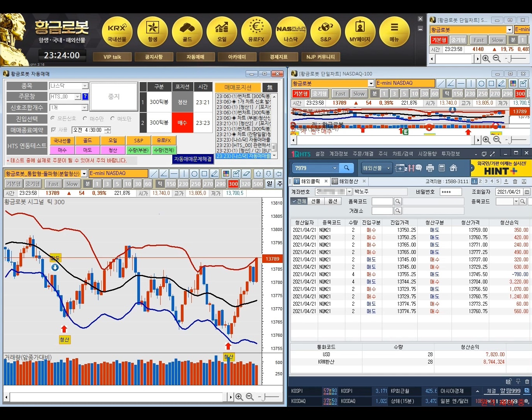Image resolution: width=532 pixels, height=420 pixels.
Task: Expand the 7979 screen number dropdown
Action: click(334, 168)
